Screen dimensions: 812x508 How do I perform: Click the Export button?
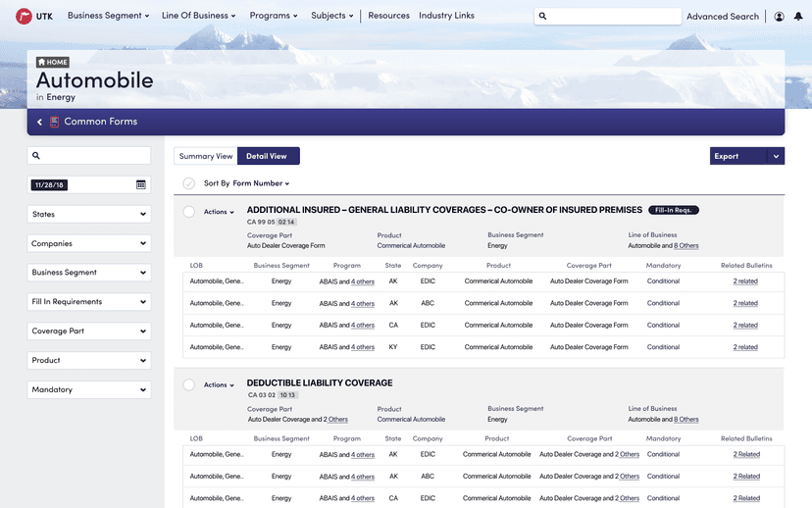click(x=737, y=156)
